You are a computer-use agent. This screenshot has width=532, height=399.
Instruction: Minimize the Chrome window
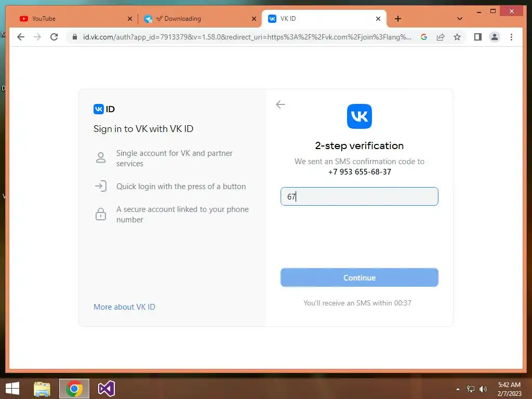(479, 11)
